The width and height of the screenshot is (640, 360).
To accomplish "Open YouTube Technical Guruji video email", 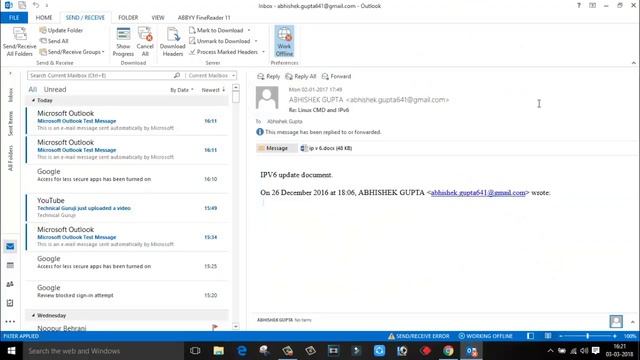I will 127,208.
